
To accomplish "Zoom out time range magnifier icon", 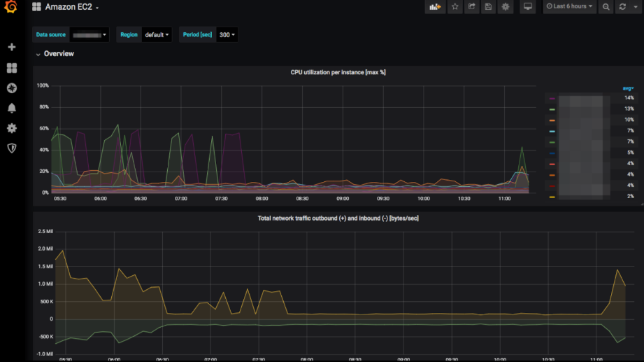I will (606, 6).
